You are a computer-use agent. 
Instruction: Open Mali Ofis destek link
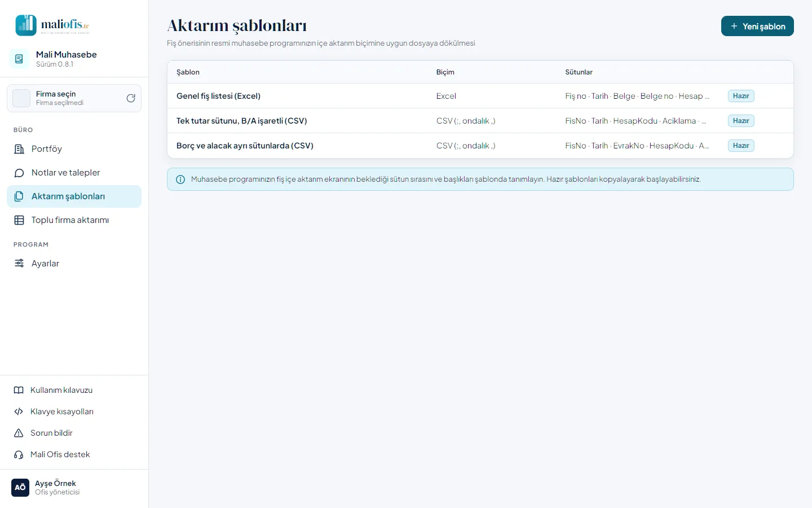[x=74, y=454]
